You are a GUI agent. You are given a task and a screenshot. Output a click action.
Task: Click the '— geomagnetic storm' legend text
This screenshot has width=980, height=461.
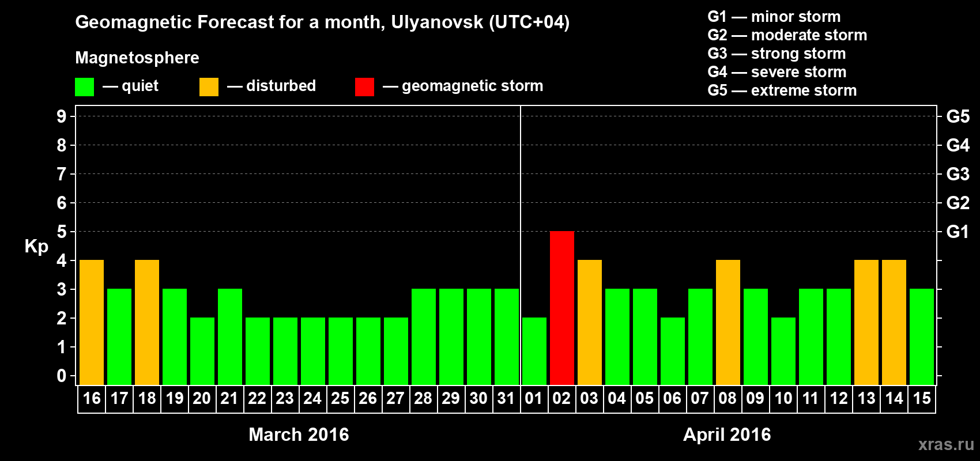pos(463,86)
